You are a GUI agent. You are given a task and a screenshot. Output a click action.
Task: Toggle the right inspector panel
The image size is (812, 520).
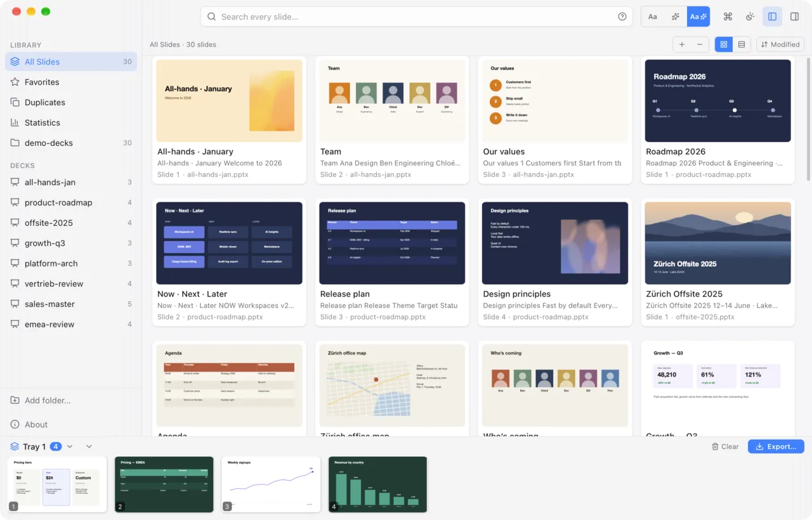[x=794, y=17]
